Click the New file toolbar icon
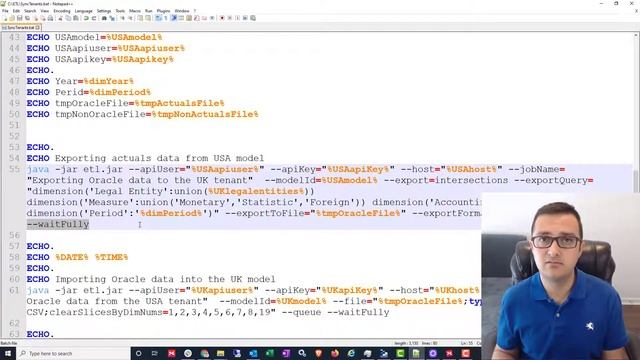 5,18
